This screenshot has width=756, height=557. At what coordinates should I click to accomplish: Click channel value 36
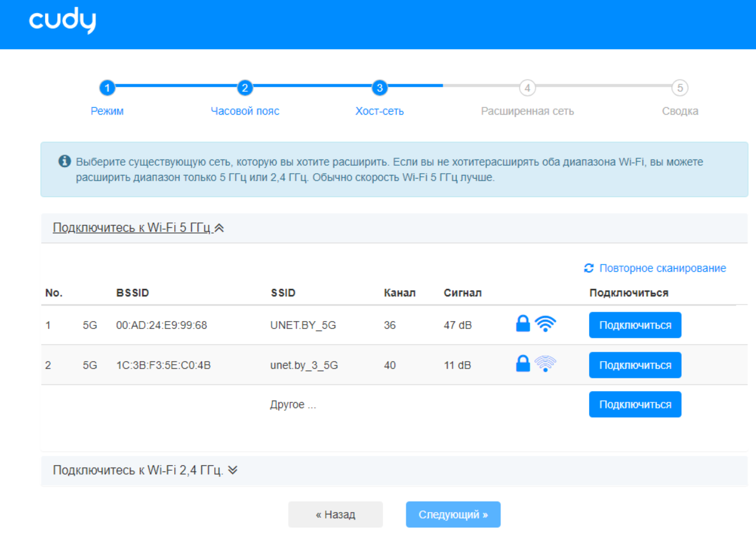coord(390,325)
